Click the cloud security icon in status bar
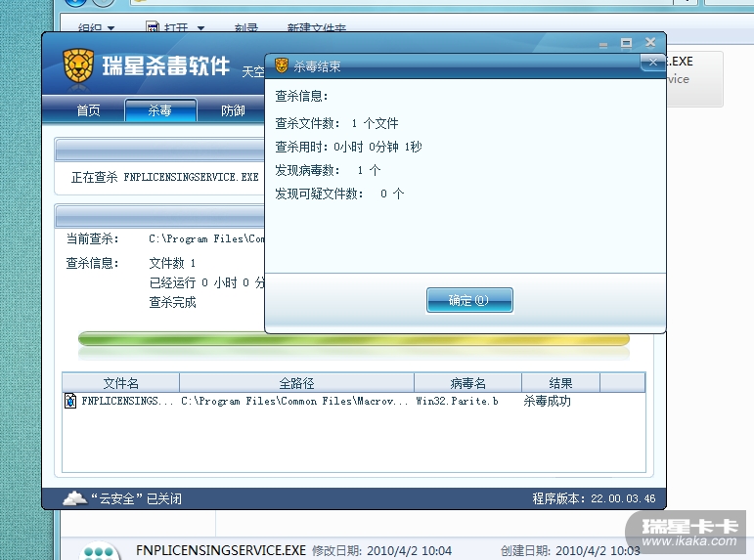The width and height of the screenshot is (754, 560). (x=74, y=498)
